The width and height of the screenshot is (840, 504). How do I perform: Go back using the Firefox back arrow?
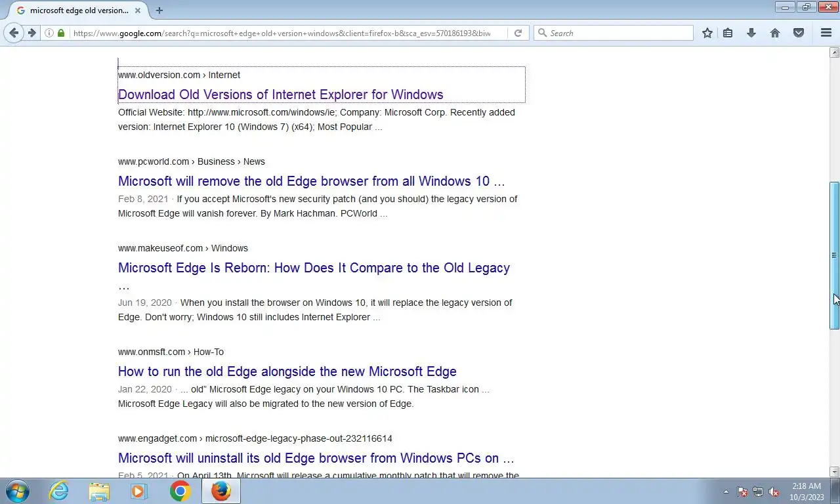14,33
